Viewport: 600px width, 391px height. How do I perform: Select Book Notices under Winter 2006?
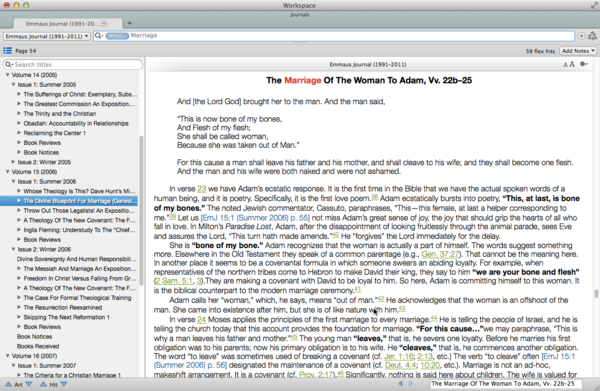[x=34, y=337]
